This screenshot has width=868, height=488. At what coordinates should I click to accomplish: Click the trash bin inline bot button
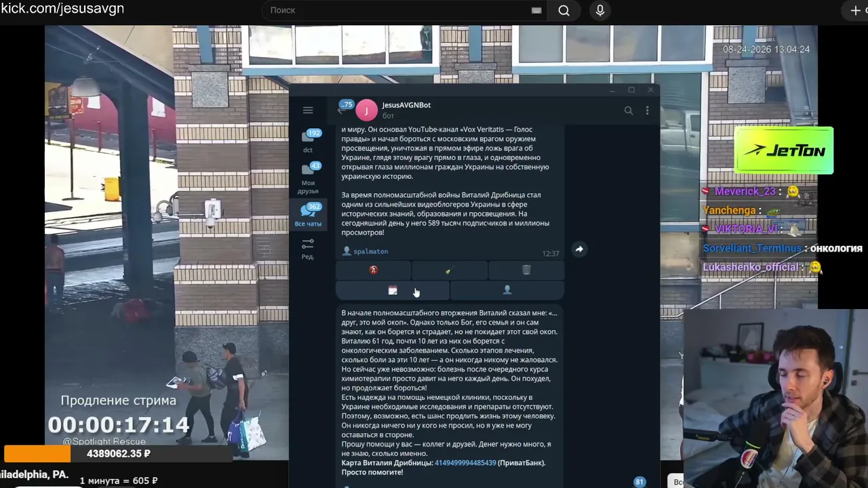tap(526, 270)
